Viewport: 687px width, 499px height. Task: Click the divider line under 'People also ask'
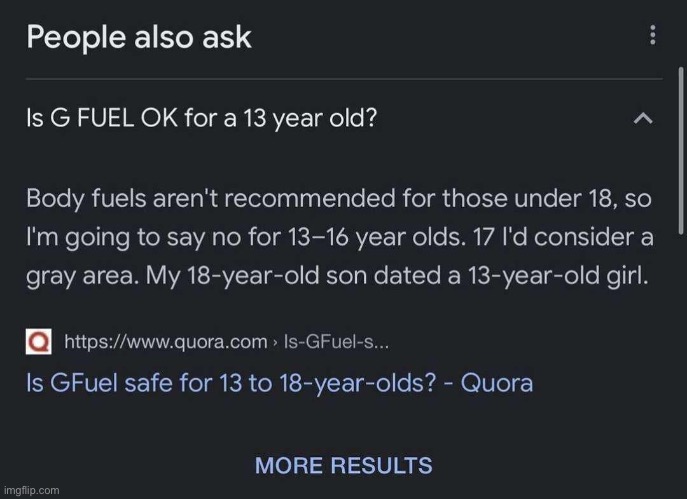(x=344, y=79)
